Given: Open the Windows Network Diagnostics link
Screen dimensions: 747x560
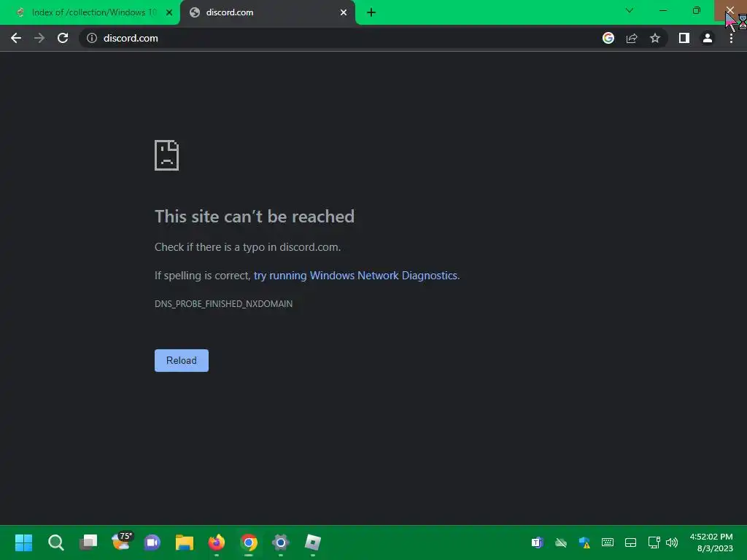Looking at the screenshot, I should click(356, 276).
